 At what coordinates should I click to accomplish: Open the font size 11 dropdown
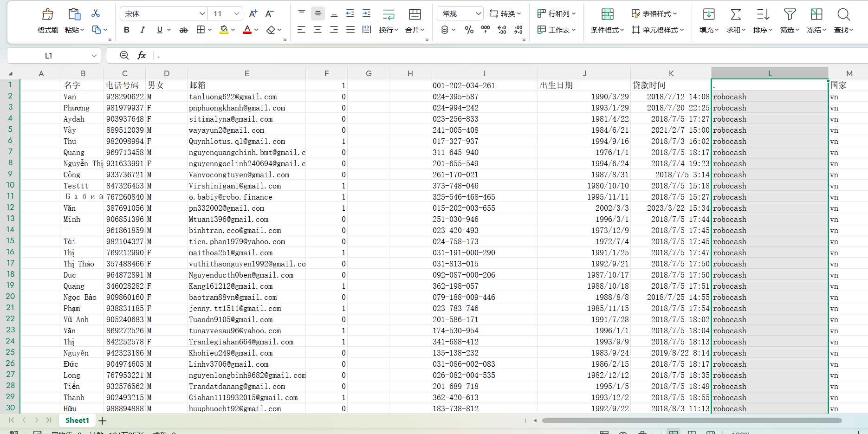pos(237,14)
